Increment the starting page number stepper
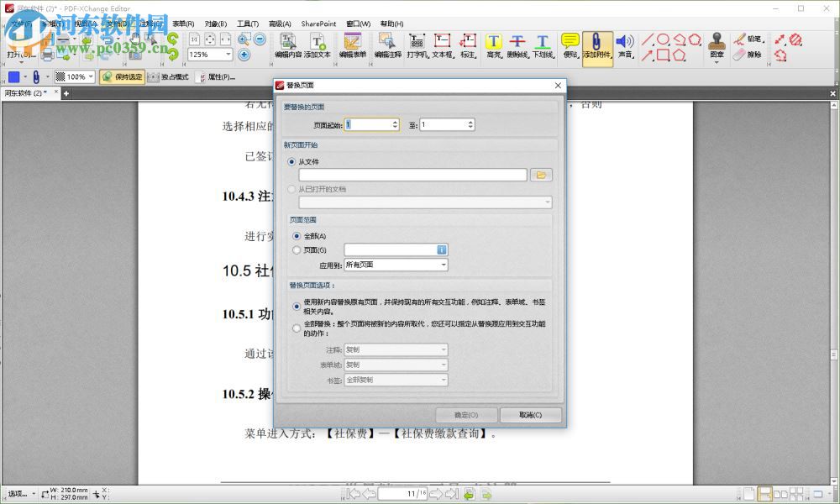Screen dimensions: 840x504 pos(395,121)
